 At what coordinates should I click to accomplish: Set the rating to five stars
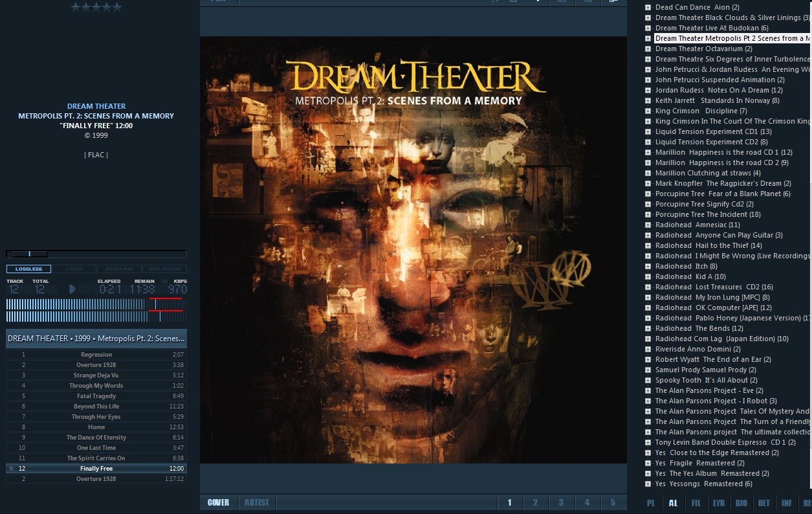[117, 7]
